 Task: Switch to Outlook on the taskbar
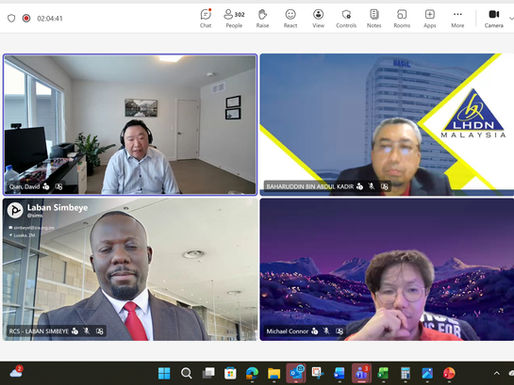point(296,373)
